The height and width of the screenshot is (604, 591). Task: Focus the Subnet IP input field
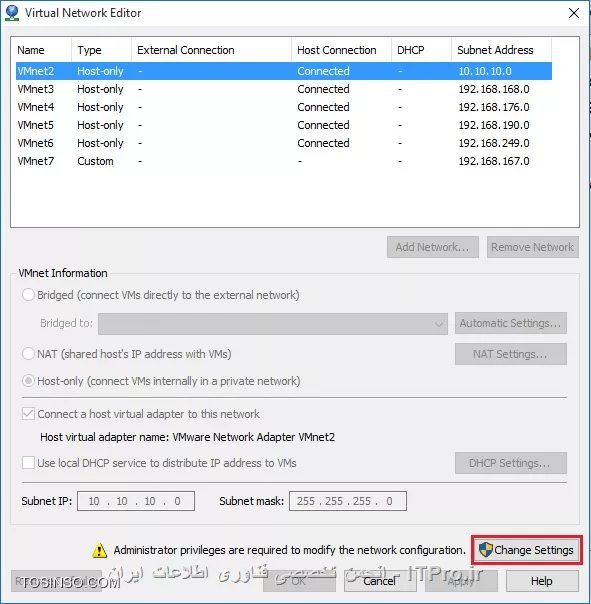pos(136,501)
